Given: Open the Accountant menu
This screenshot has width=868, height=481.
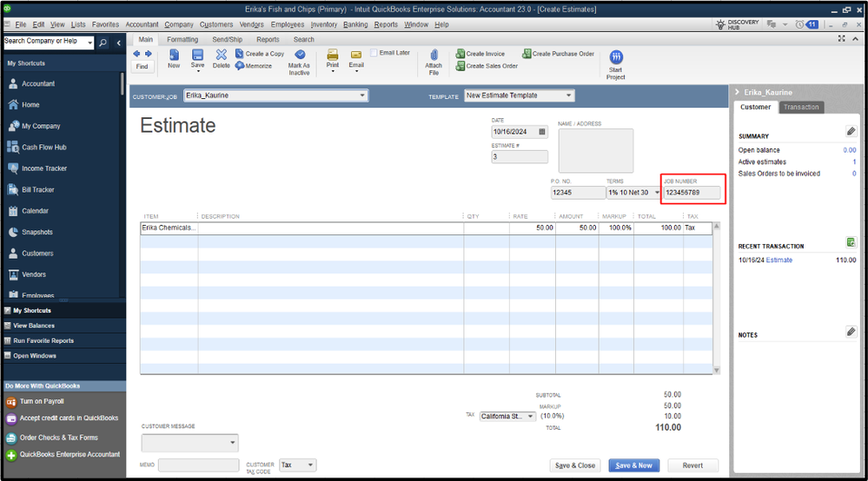Looking at the screenshot, I should click(142, 24).
